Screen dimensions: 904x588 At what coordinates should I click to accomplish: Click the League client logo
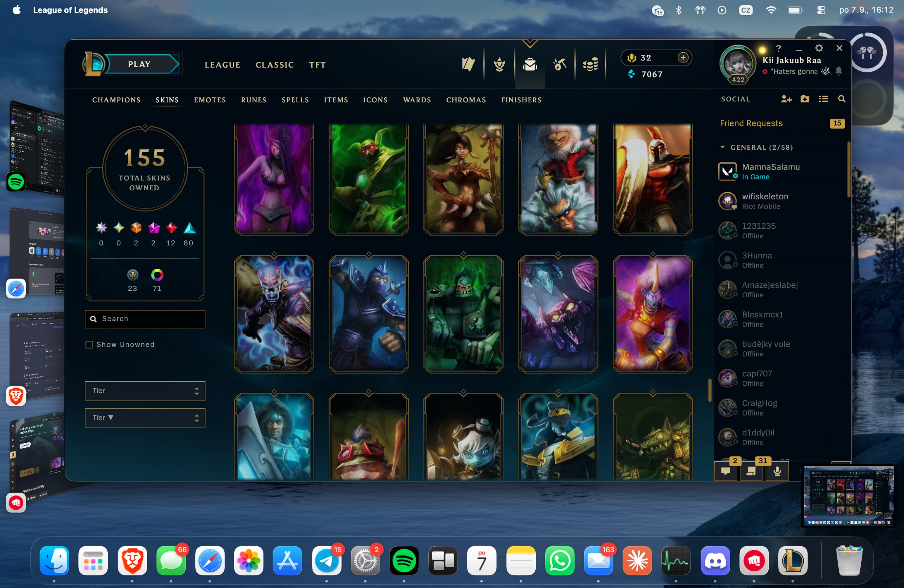93,64
